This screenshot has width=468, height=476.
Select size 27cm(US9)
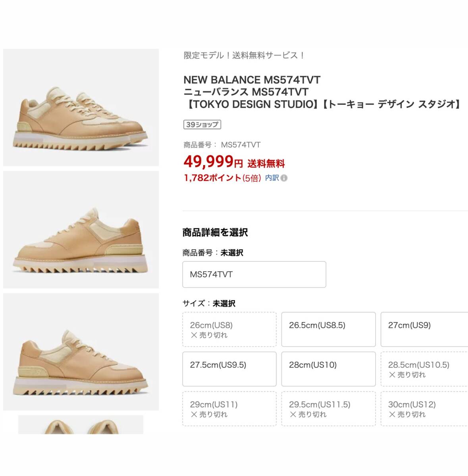[424, 329]
